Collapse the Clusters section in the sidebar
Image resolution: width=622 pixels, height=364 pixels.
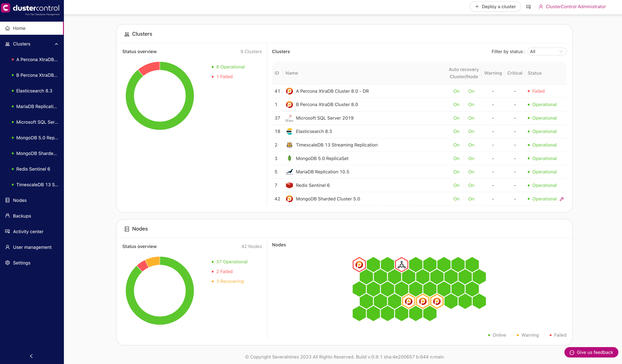pyautogui.click(x=56, y=44)
